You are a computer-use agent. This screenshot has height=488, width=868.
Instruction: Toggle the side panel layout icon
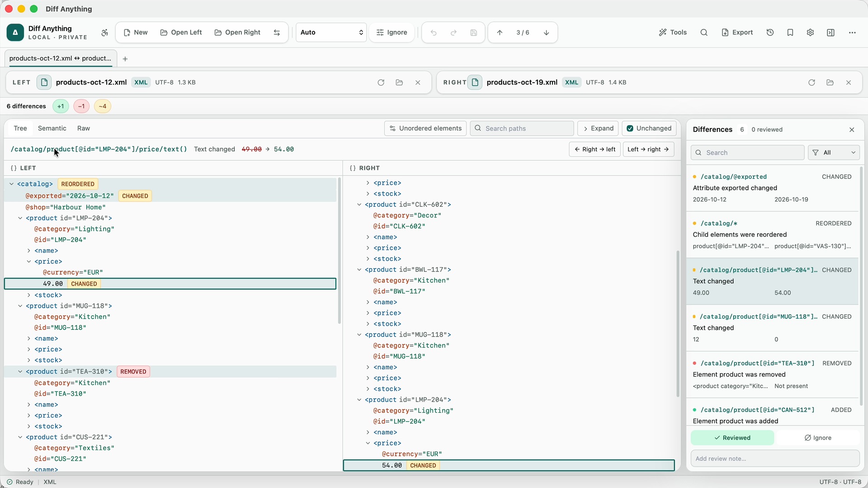830,33
